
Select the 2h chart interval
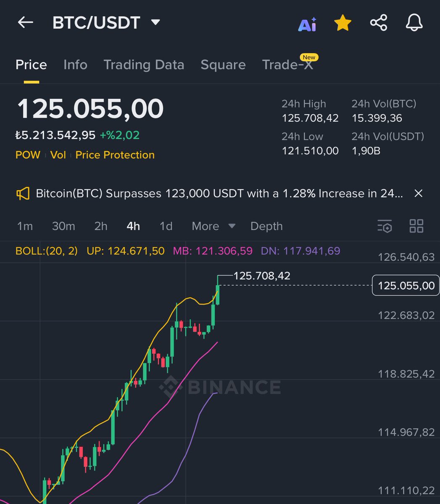pyautogui.click(x=101, y=226)
